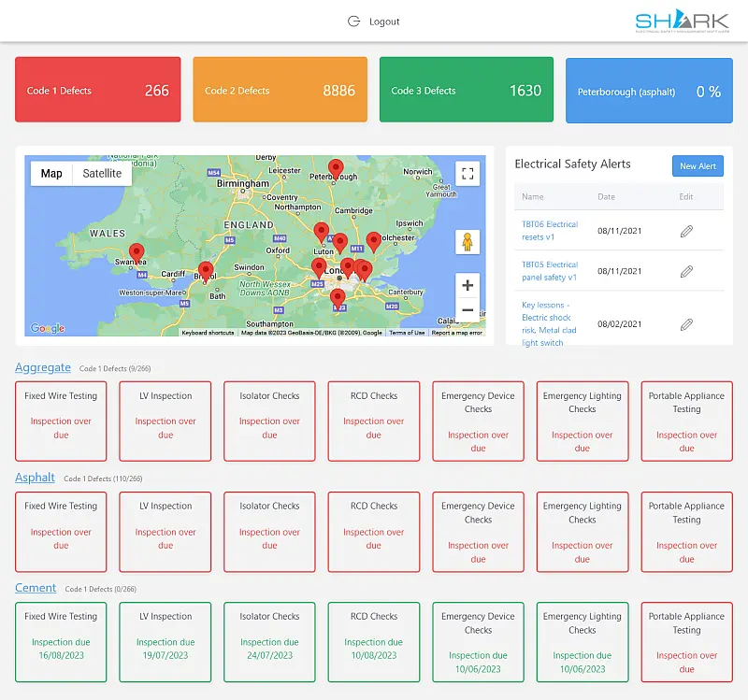Edit the TBT05 Electrical panel safety alert
Screen dimensions: 748x700
pyautogui.click(x=687, y=271)
